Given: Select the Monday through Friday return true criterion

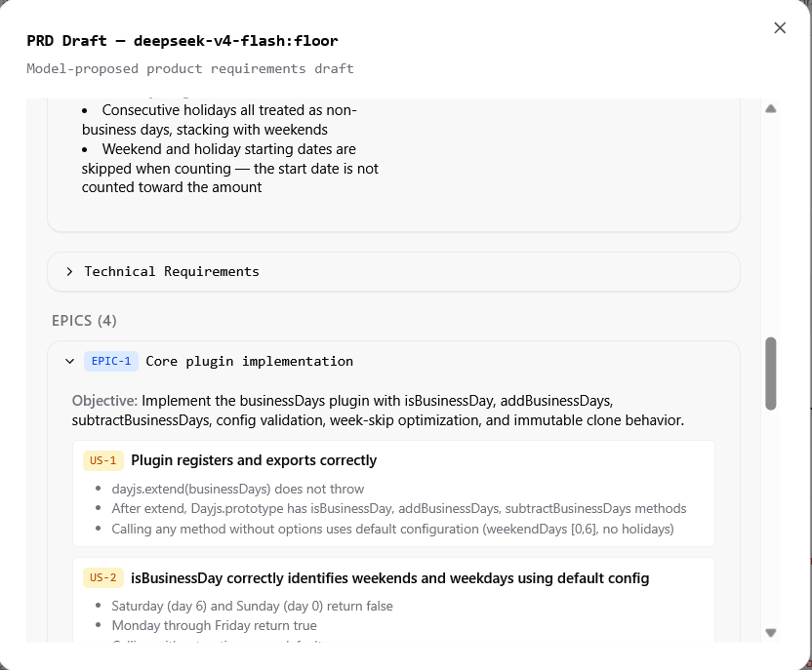Looking at the screenshot, I should (x=215, y=625).
